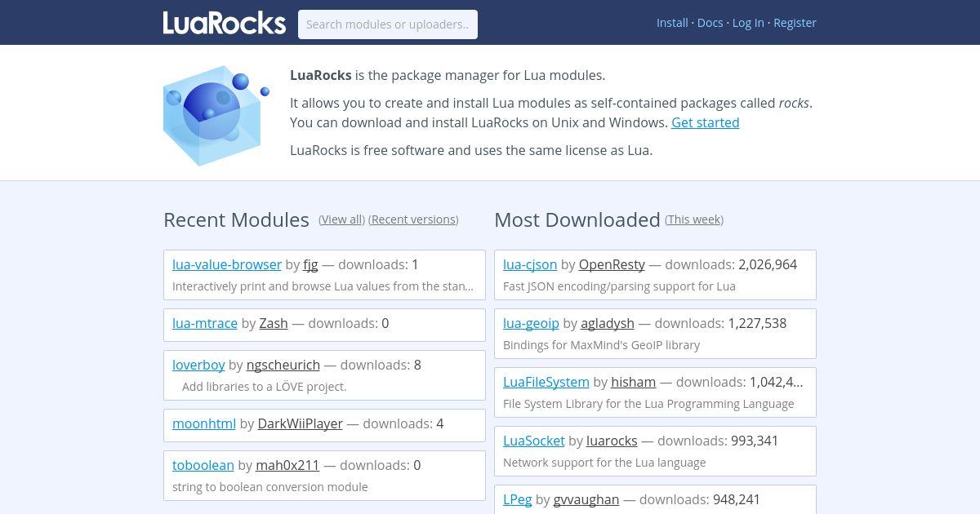View uploader agladysh's profile
This screenshot has width=980, height=514.
tap(608, 323)
